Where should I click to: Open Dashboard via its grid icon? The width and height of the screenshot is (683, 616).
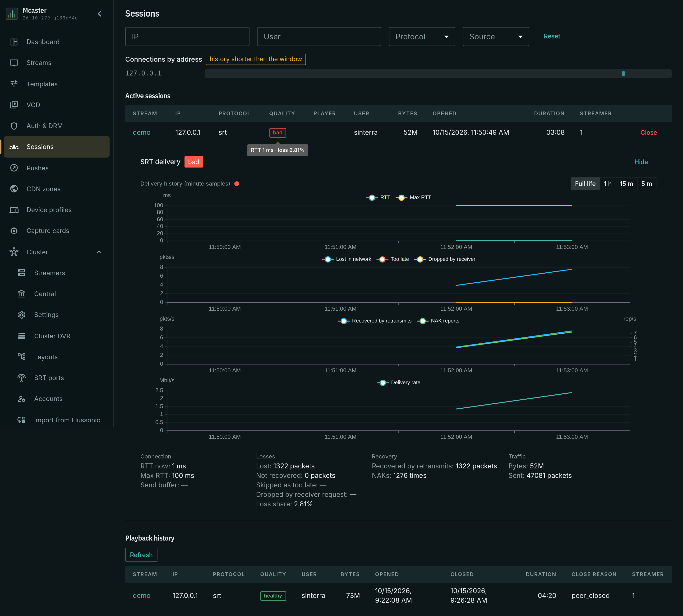14,42
